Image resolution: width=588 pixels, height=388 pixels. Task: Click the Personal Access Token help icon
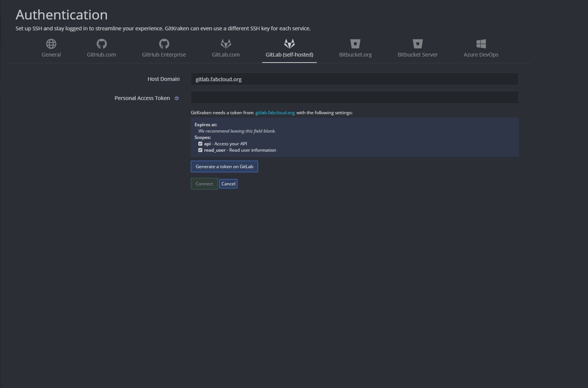point(177,98)
